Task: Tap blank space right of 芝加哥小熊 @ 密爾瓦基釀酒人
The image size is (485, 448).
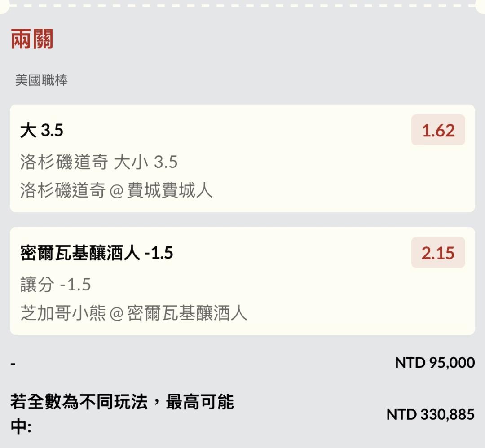Action: 359,313
